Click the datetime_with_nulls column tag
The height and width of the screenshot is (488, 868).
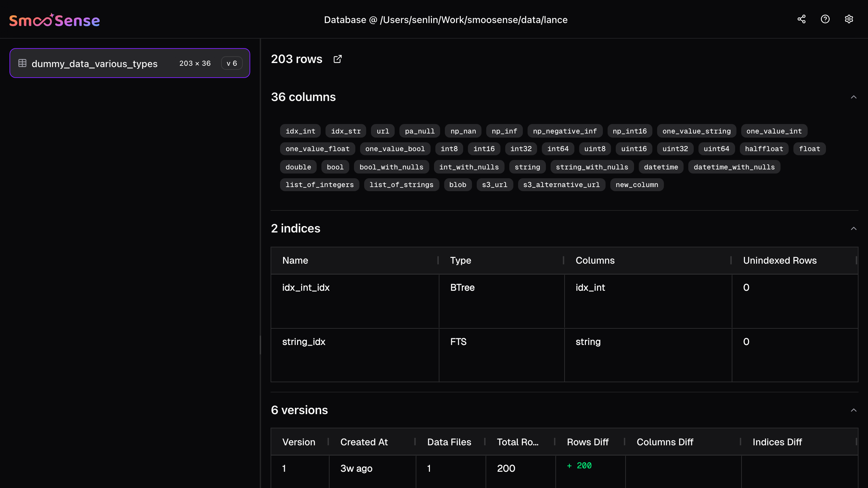click(734, 166)
